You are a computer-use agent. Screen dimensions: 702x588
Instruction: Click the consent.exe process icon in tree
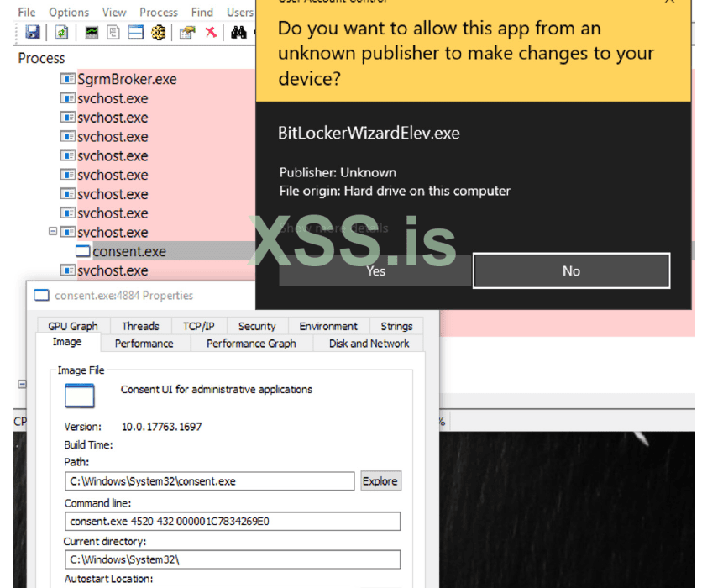[83, 251]
